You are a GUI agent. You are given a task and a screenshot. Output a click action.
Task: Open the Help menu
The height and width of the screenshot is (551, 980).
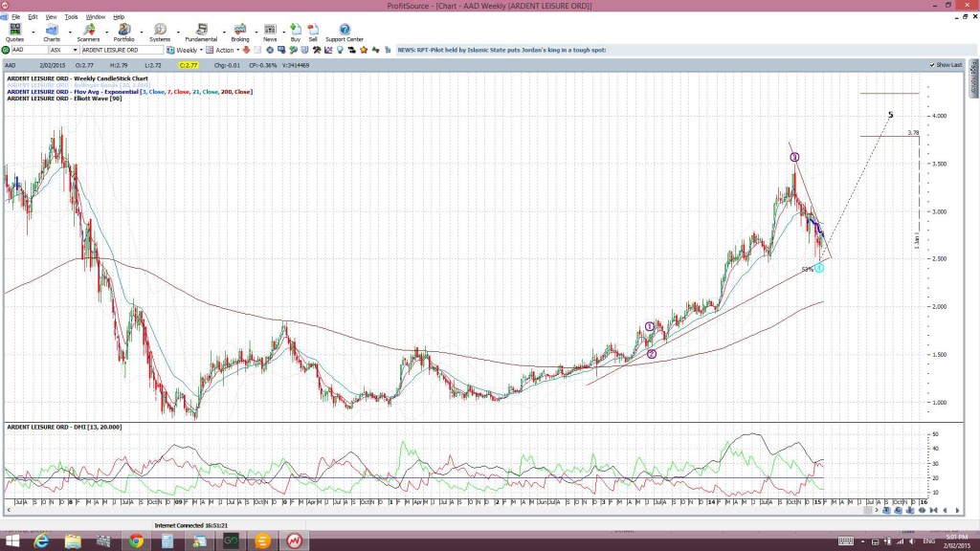pyautogui.click(x=119, y=17)
